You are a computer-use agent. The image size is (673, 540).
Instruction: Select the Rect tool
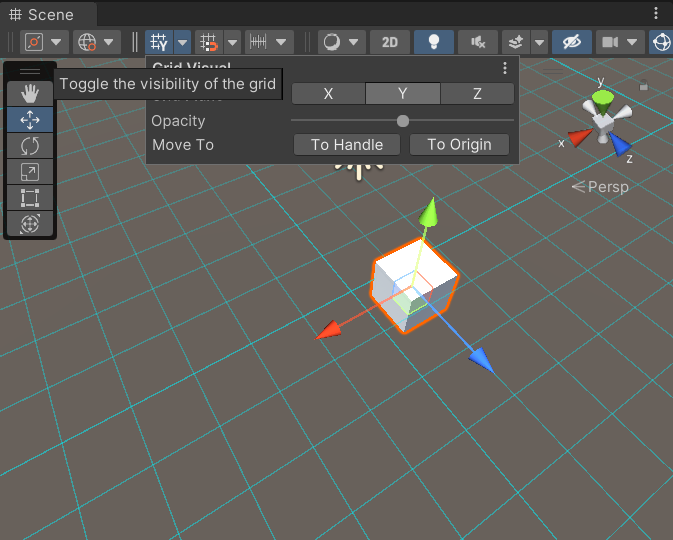pos(30,198)
